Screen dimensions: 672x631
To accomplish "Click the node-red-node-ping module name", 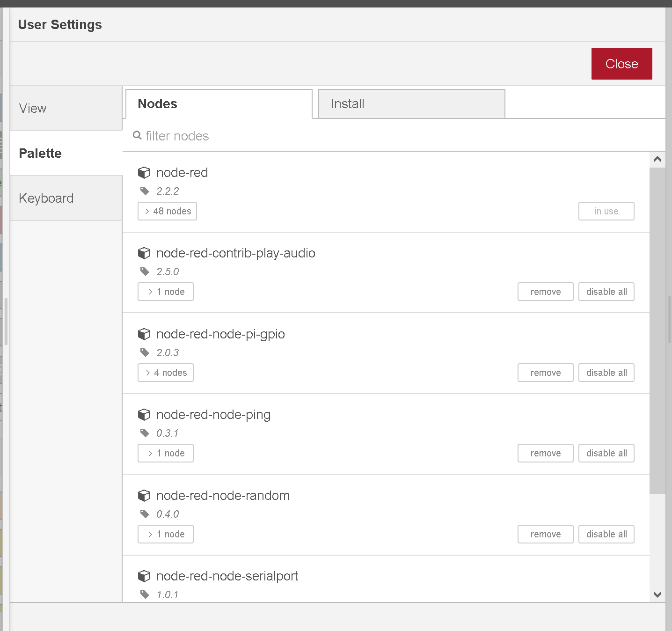I will click(213, 415).
